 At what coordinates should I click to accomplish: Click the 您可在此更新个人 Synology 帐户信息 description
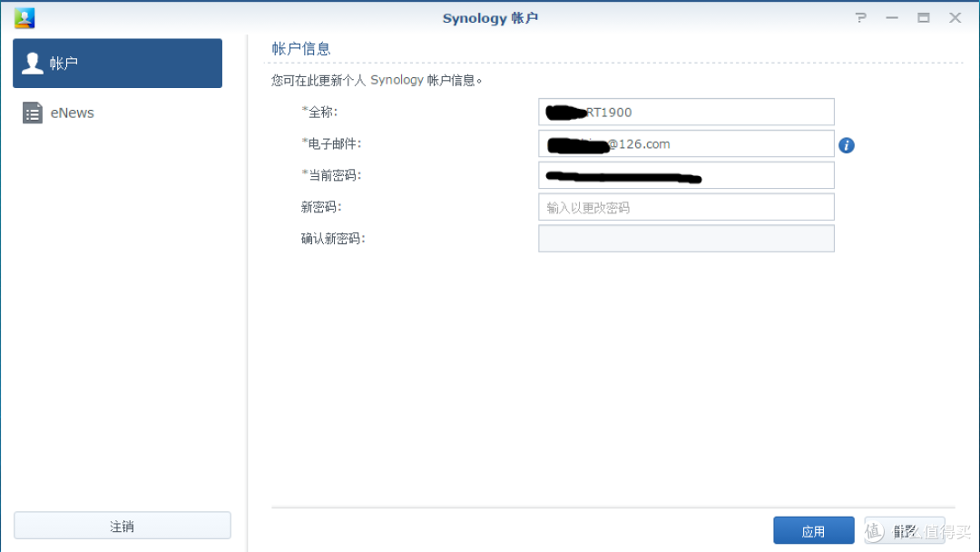pyautogui.click(x=377, y=80)
